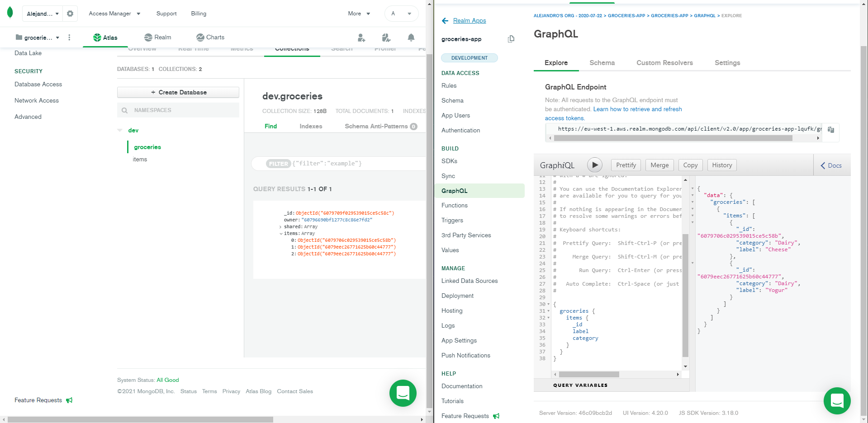The image size is (868, 423).
Task: Open the More dropdown in the top navigation
Action: click(x=359, y=13)
